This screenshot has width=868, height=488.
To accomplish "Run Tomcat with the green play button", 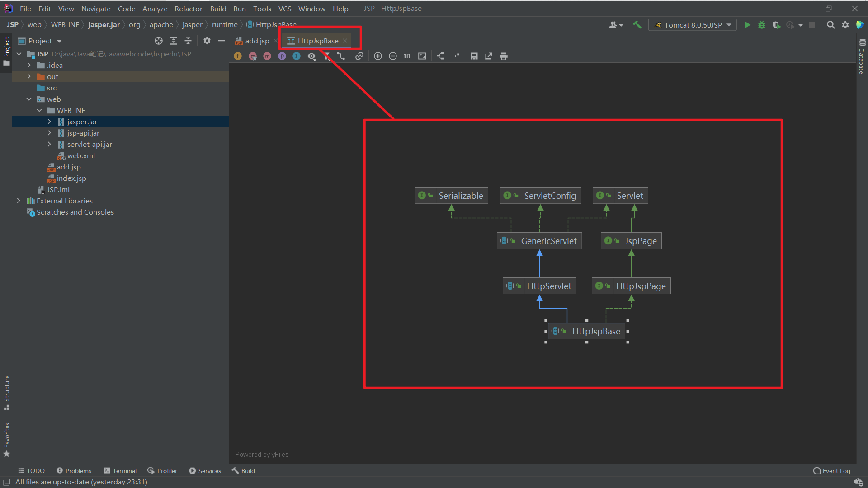I will (747, 25).
